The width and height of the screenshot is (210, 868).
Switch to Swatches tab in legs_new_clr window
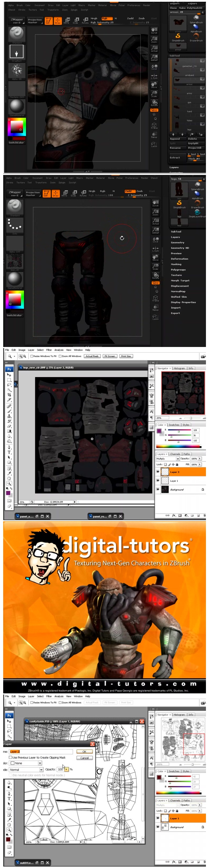pos(174,424)
